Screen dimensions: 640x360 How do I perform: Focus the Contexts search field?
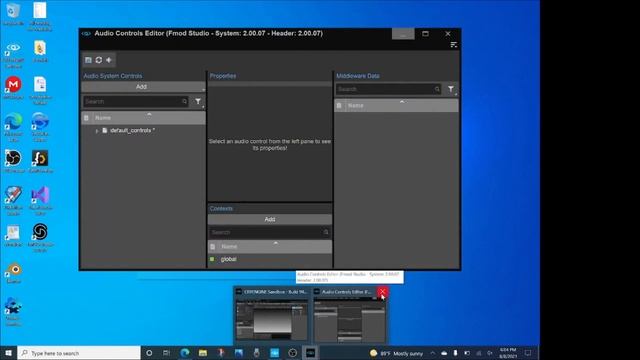270,232
